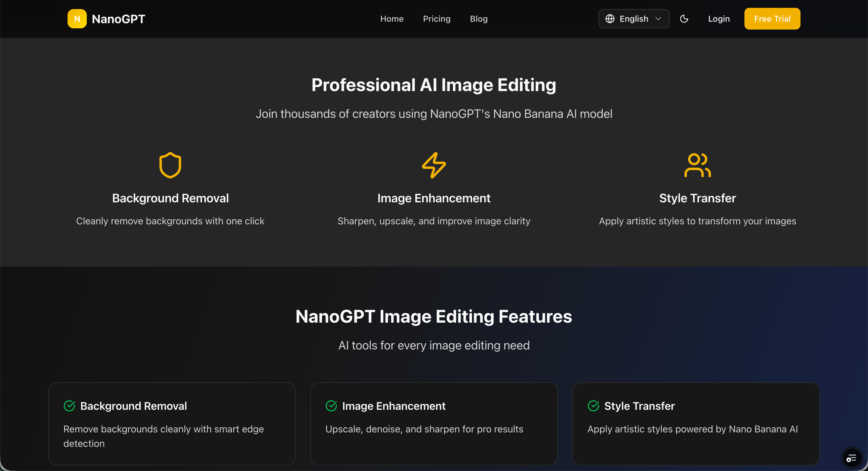868x471 pixels.
Task: Select the Background Removal feature card
Action: (171, 423)
